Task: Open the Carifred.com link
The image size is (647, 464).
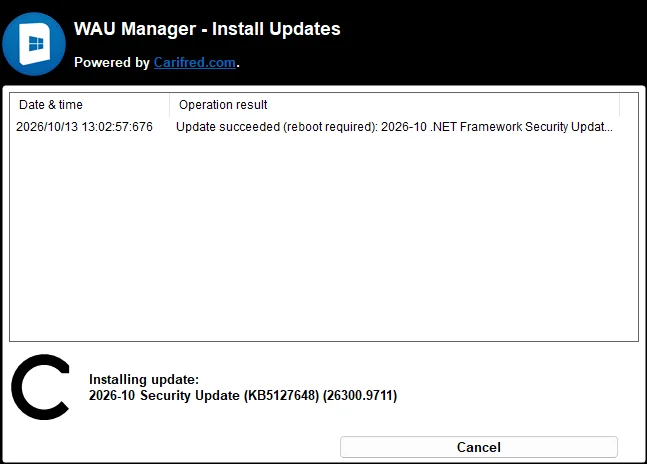Action: (195, 62)
